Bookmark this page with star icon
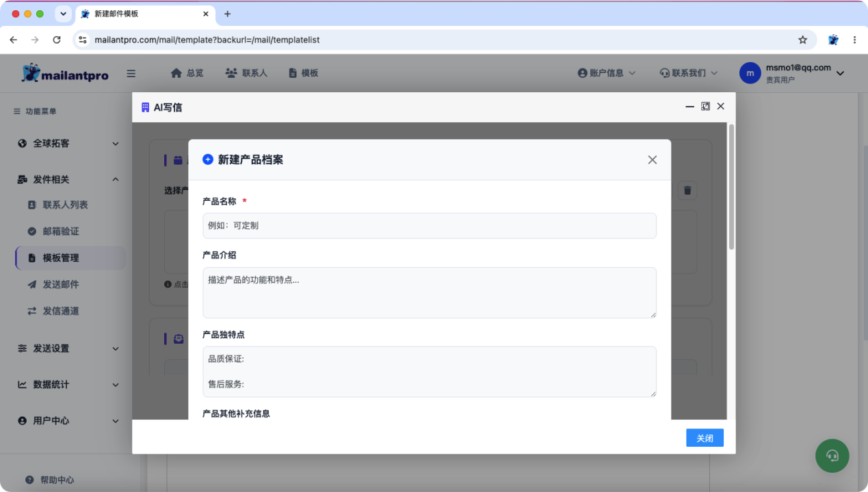This screenshot has width=868, height=492. (802, 40)
